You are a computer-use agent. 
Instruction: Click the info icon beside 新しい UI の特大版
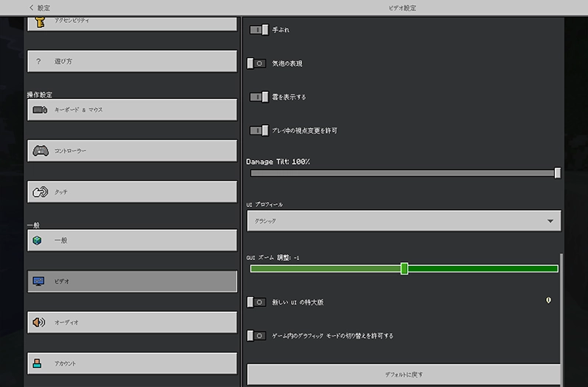tap(548, 300)
